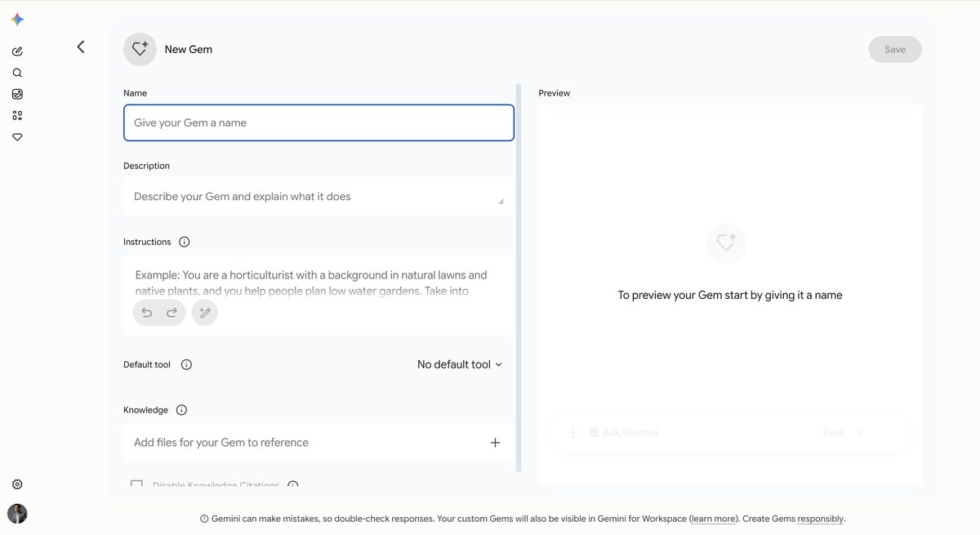Screen dimensions: 980x535
Task: Go back with the left chevron arrow
Action: (81, 47)
